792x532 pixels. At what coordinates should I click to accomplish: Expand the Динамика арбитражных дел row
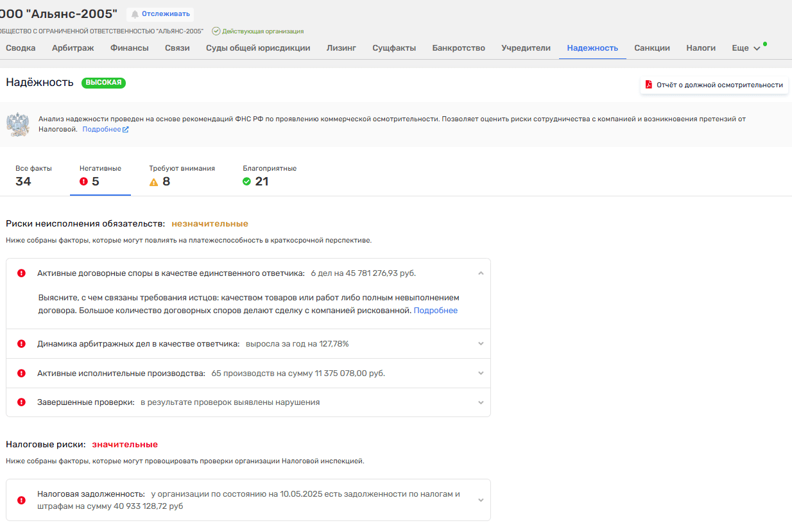click(481, 343)
